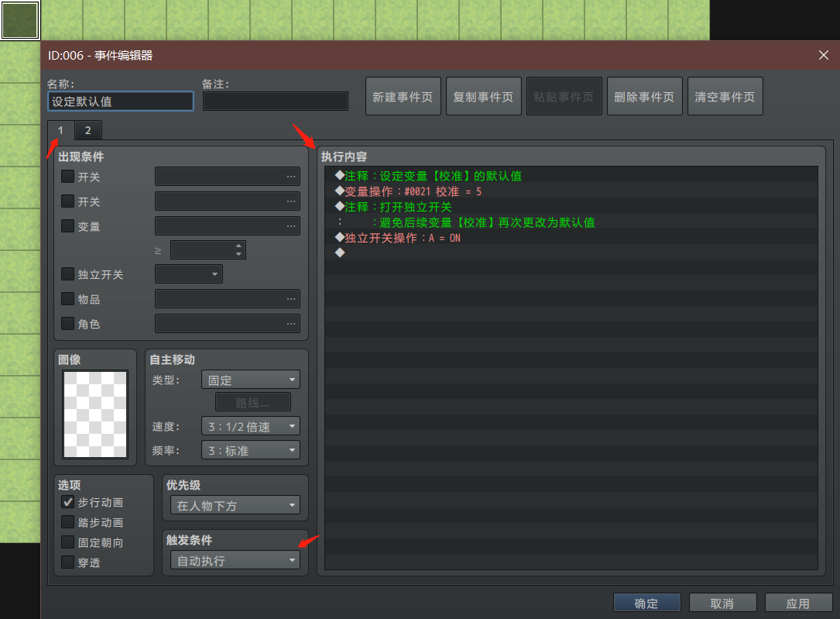The height and width of the screenshot is (619, 840).
Task: Click the 变量操作 #0021 校准 command line
Action: click(571, 191)
